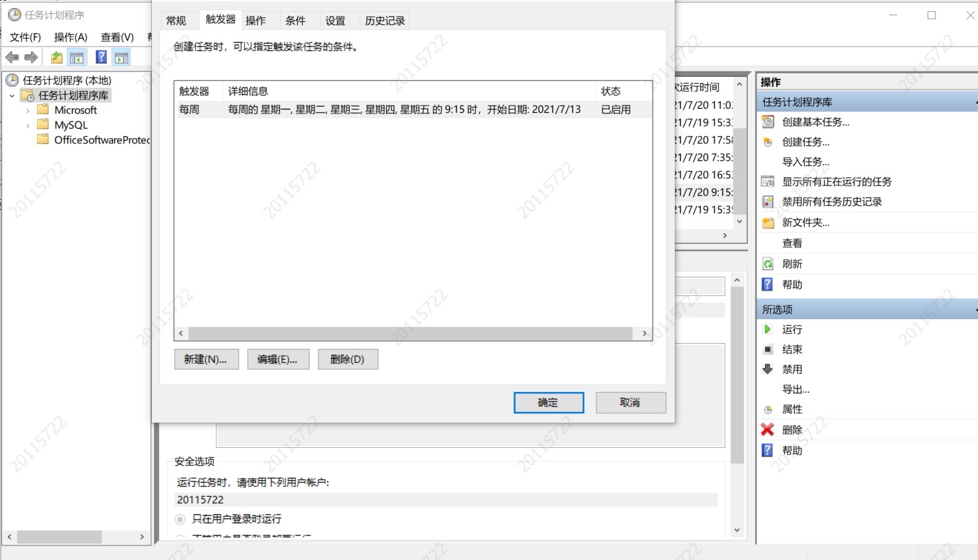Select the 每周 trigger row
This screenshot has height=560, width=978.
tap(413, 109)
